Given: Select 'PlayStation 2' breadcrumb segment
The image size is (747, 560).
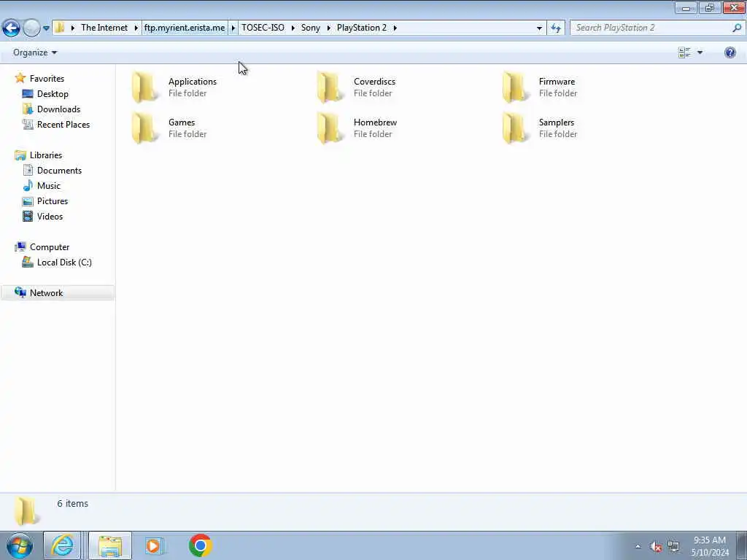Looking at the screenshot, I should [362, 28].
